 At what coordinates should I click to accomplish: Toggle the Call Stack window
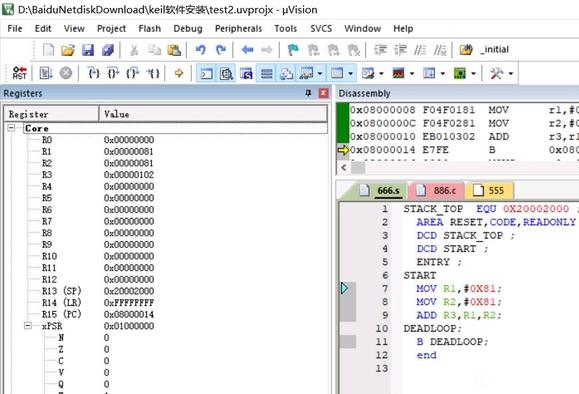pos(286,73)
